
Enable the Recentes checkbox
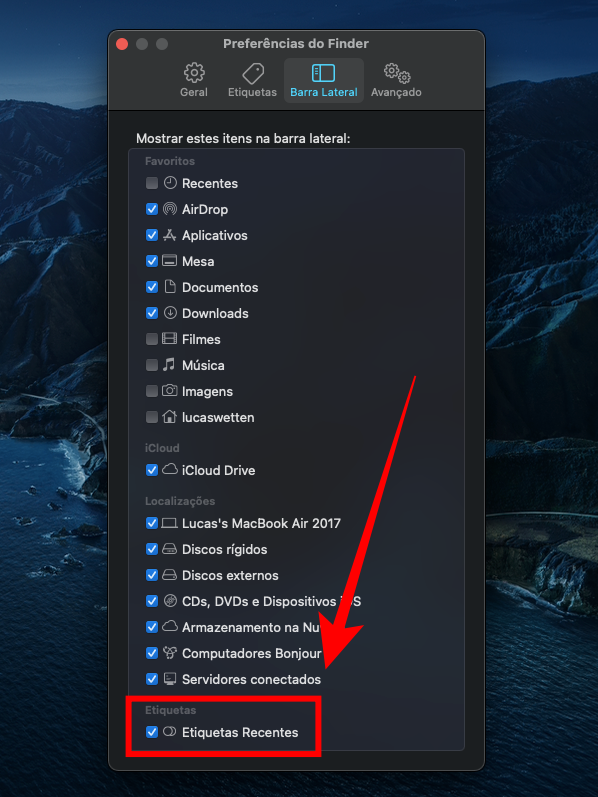[152, 183]
